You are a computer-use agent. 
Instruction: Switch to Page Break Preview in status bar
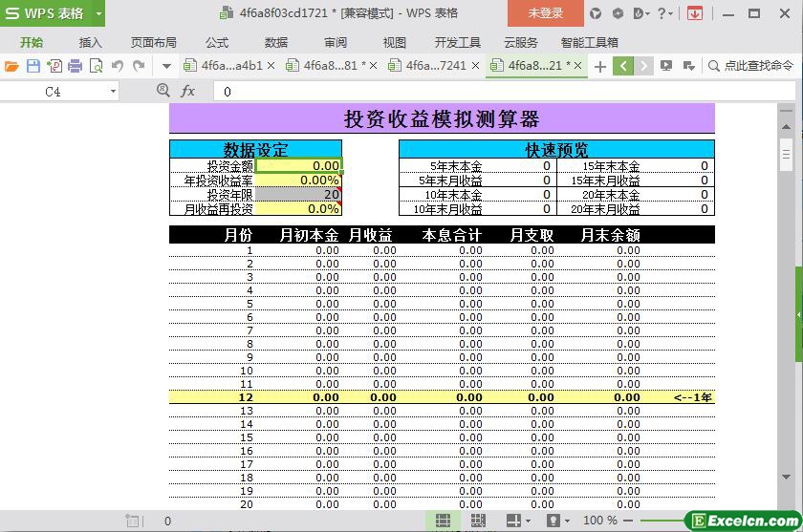(478, 521)
